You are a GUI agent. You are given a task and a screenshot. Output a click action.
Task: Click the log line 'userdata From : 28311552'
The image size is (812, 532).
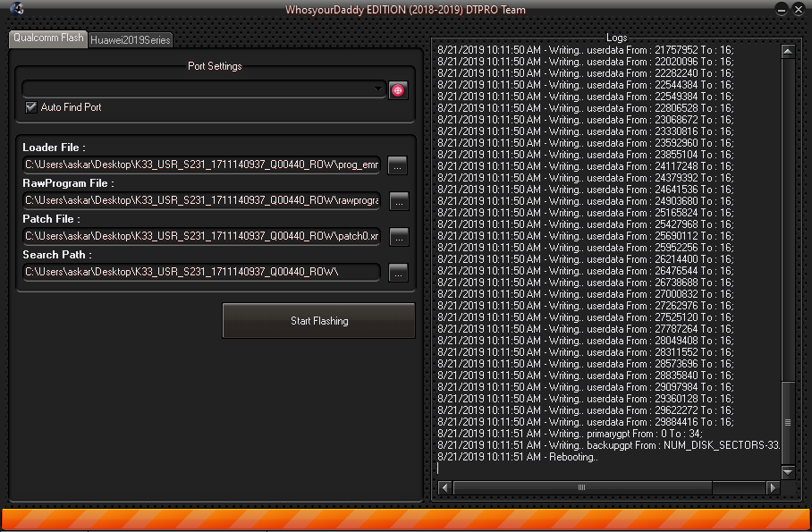[585, 351]
